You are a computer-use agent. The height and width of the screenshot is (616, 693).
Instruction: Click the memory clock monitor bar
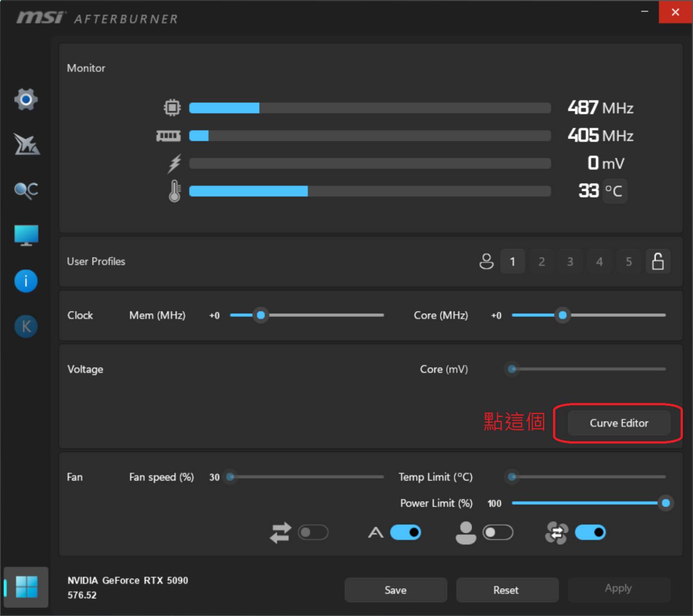pyautogui.click(x=370, y=136)
